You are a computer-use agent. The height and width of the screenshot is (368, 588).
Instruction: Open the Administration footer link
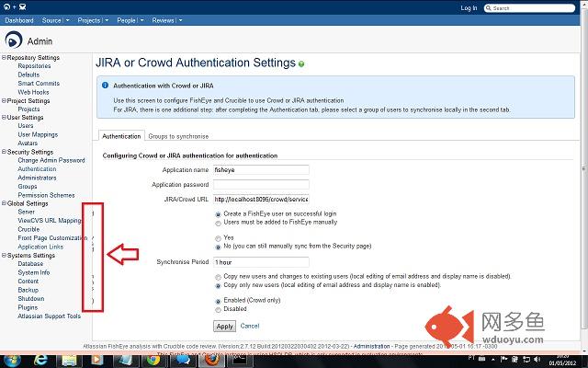click(371, 346)
